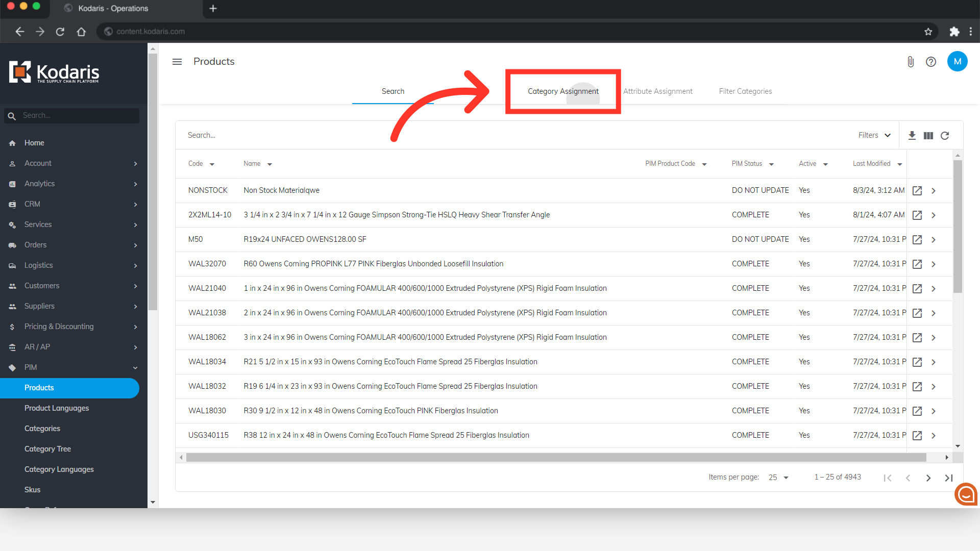Click the help question mark icon
The height and width of the screenshot is (551, 980).
click(x=931, y=62)
